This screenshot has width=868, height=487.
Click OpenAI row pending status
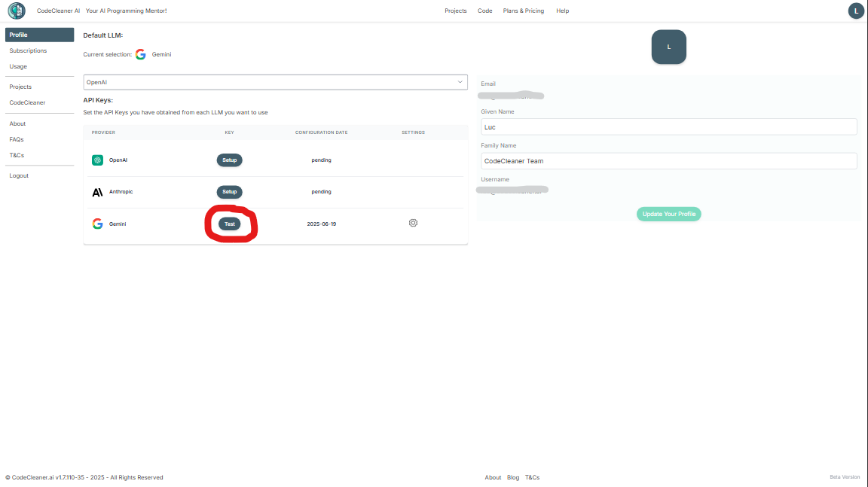321,160
